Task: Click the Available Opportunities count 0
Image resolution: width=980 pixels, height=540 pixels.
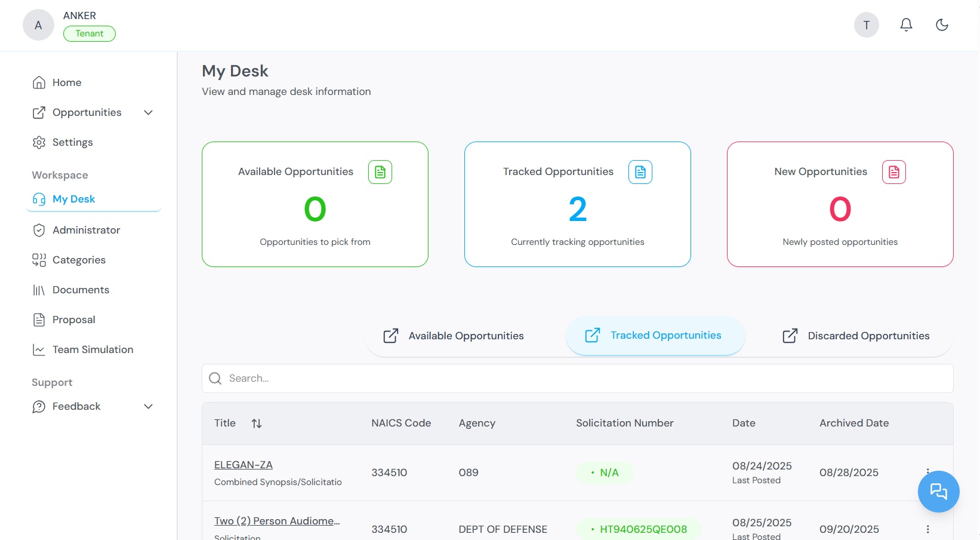Action: tap(315, 209)
